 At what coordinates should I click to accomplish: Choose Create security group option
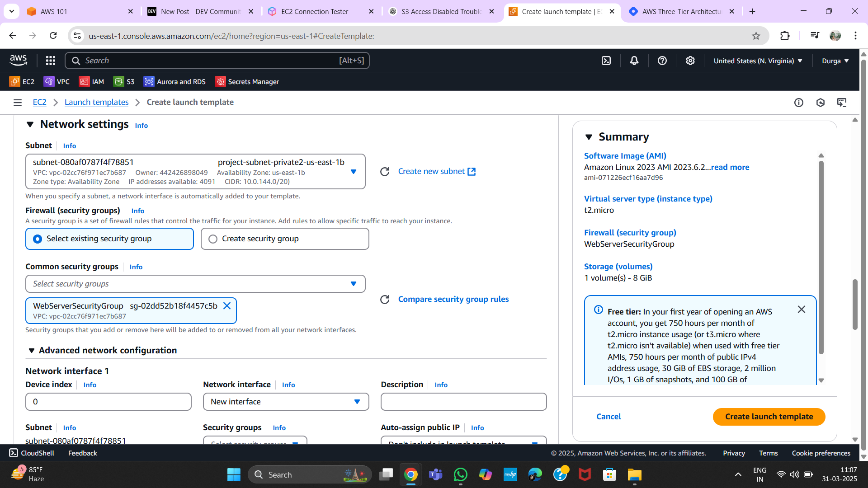click(285, 239)
